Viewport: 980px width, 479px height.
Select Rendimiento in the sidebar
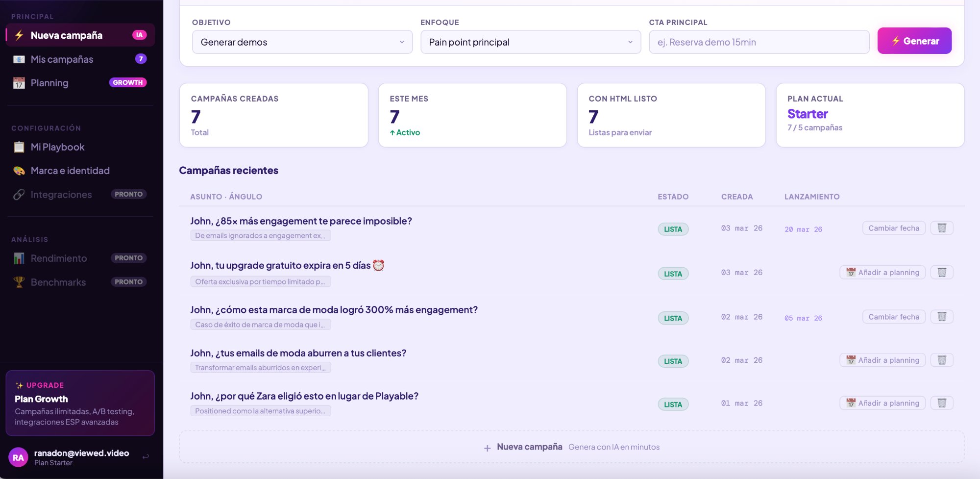pos(80,258)
